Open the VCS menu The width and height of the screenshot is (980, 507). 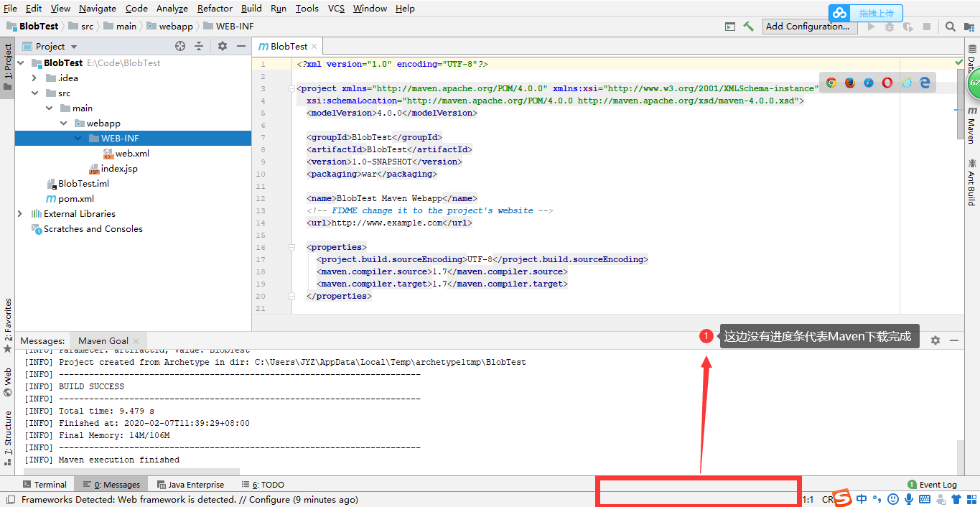pyautogui.click(x=337, y=8)
